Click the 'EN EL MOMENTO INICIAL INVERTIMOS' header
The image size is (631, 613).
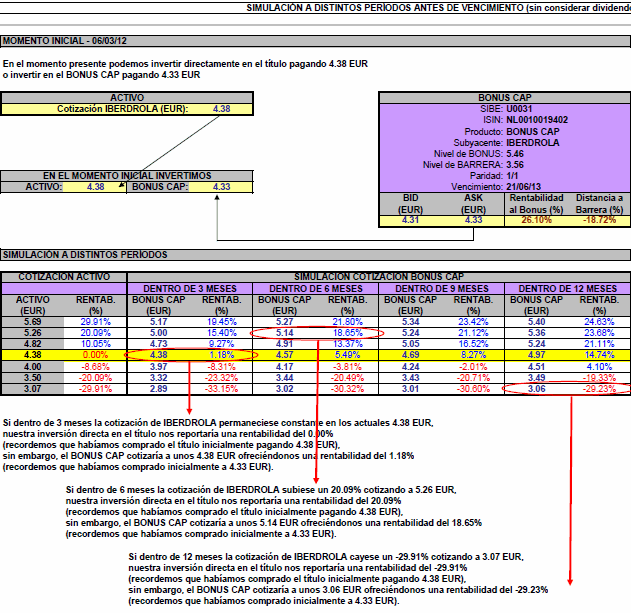tap(127, 175)
